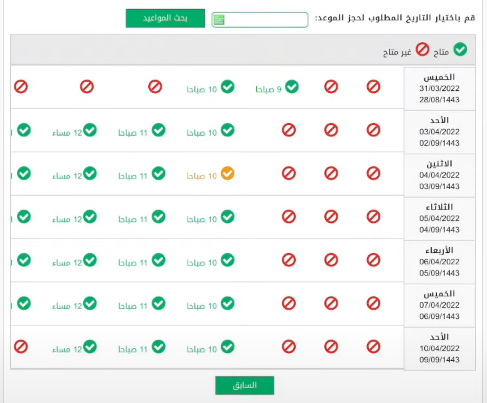This screenshot has height=403, width=487.
Task: Select 11 صباحا slot on 03/04/2022
Action: point(142,131)
